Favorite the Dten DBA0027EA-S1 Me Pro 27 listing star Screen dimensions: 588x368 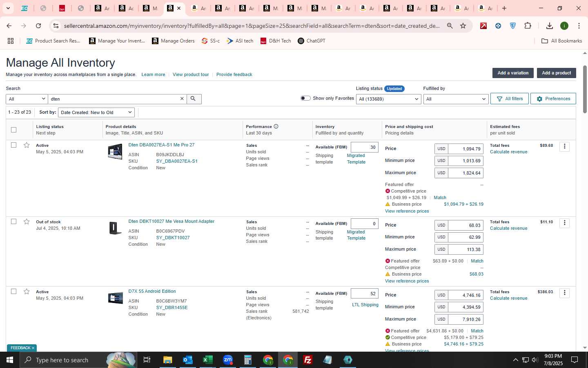(x=27, y=145)
